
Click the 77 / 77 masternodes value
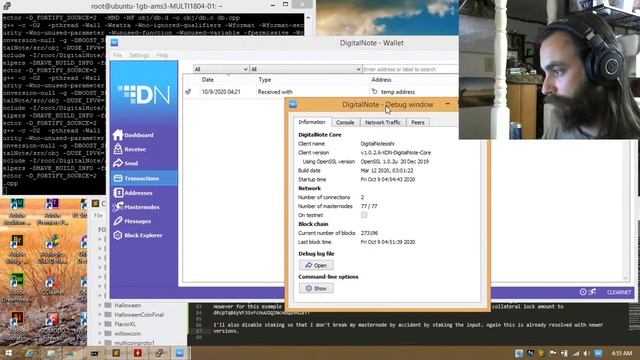click(369, 206)
